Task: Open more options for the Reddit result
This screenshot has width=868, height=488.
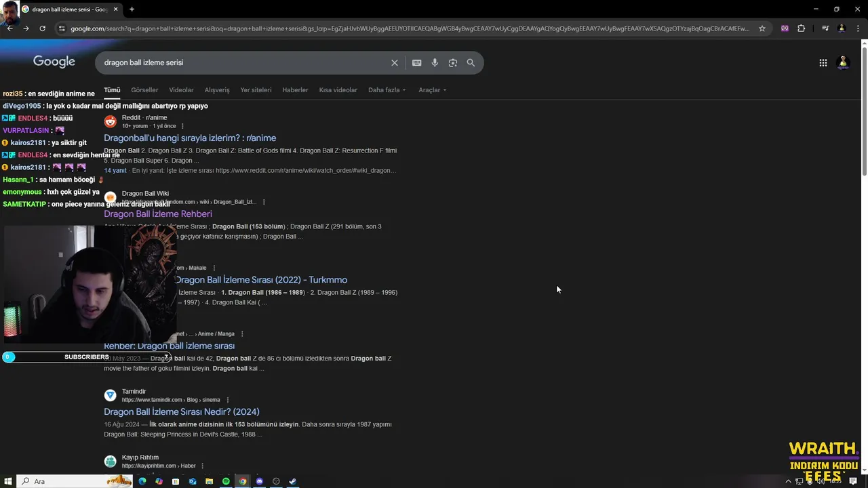Action: [x=182, y=126]
